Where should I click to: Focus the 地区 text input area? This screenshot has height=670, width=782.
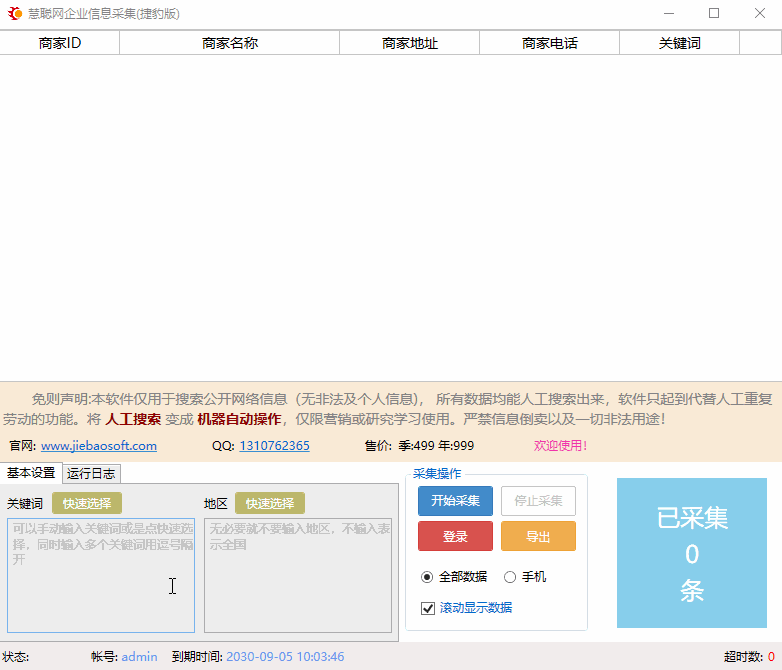click(x=297, y=575)
